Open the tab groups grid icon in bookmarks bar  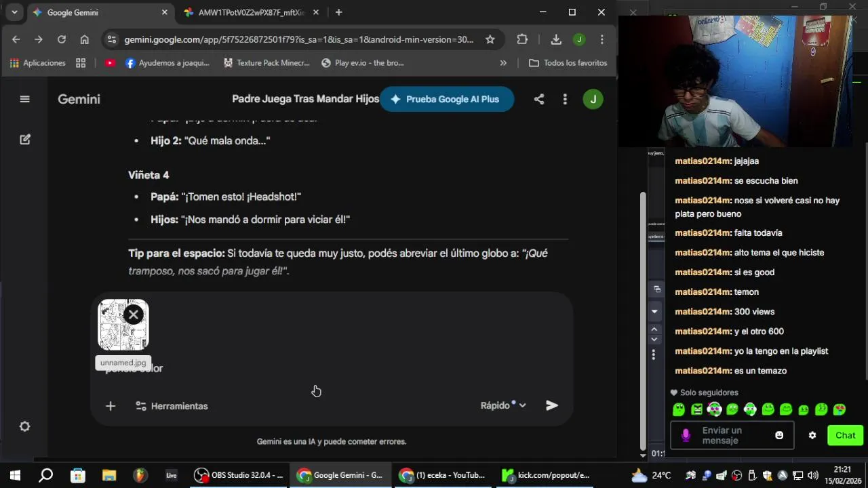81,63
